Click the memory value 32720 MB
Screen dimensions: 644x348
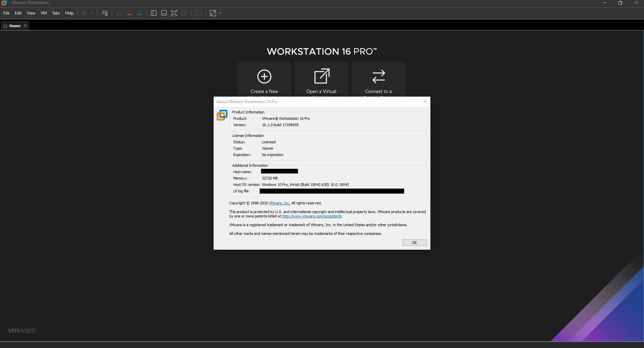click(270, 178)
